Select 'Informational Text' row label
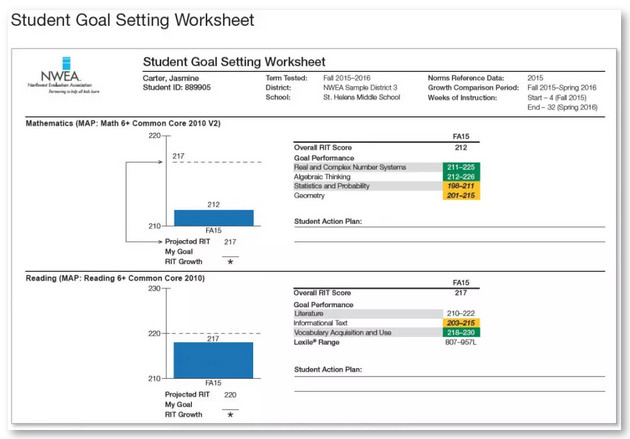The width and height of the screenshot is (630, 439). click(x=320, y=323)
